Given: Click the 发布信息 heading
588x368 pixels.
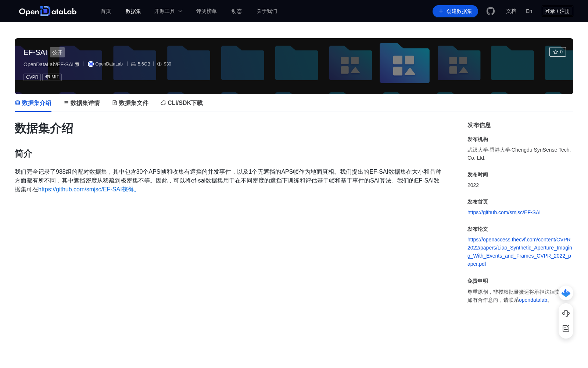Looking at the screenshot, I should pyautogui.click(x=479, y=125).
